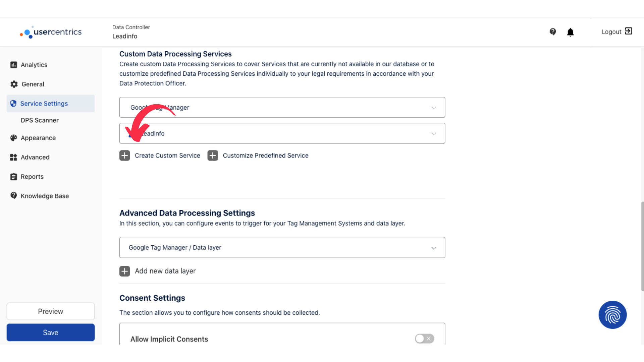
Task: Click Create Custom Service label
Action: tap(167, 156)
